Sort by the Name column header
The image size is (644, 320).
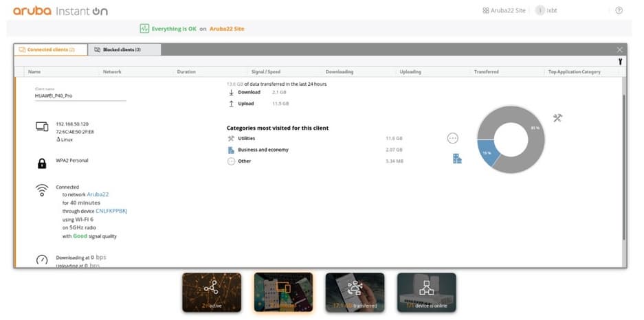pos(34,72)
